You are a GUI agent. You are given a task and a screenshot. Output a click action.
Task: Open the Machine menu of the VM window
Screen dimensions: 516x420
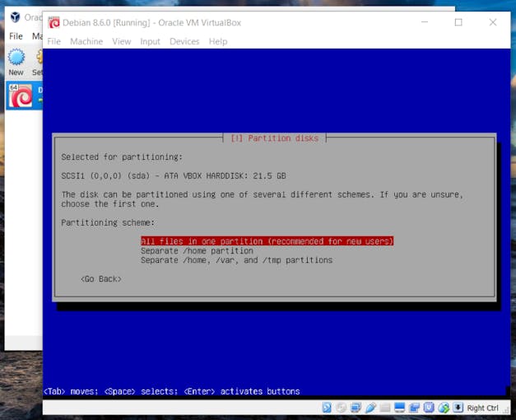click(86, 41)
